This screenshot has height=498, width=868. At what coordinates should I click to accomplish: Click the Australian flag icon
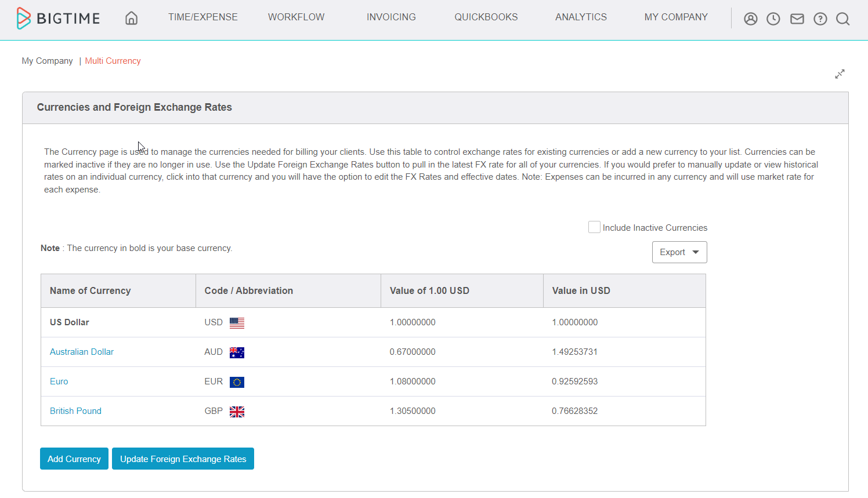pos(237,352)
